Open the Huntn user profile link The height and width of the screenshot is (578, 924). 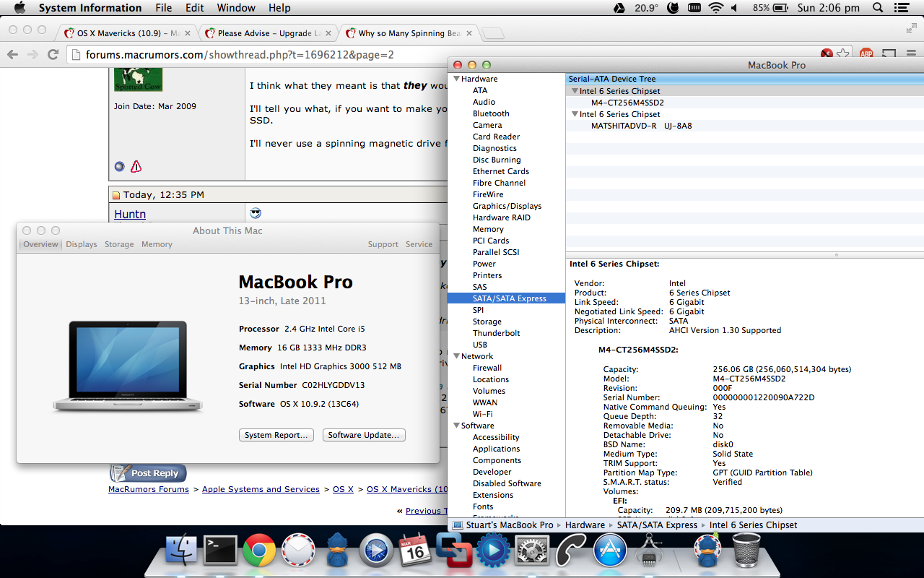pos(130,214)
